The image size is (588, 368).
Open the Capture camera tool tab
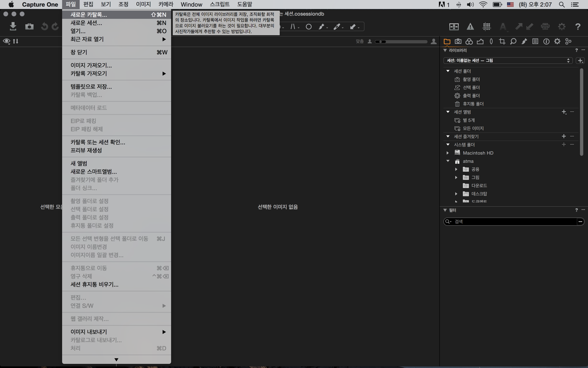458,41
